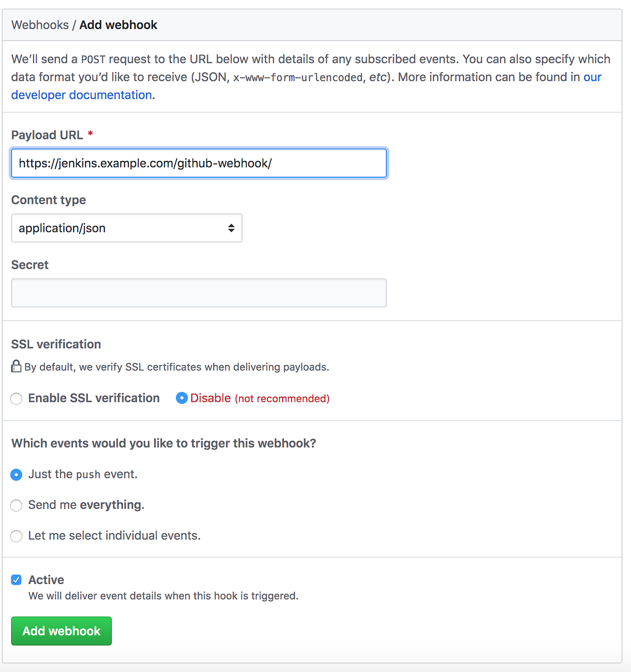Choose Just the push event option
The width and height of the screenshot is (631, 672).
pyautogui.click(x=16, y=475)
